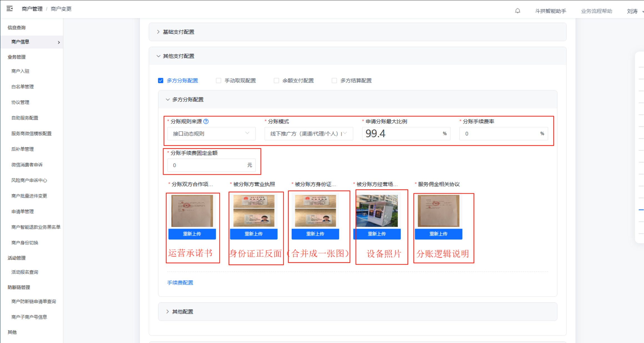Click 业务管理 sidebar group

click(17, 57)
